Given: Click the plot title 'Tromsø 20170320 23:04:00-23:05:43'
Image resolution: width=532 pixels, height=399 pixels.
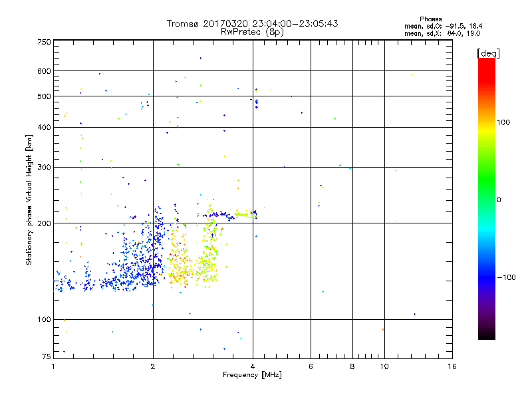Looking at the screenshot, I should click(x=252, y=23).
